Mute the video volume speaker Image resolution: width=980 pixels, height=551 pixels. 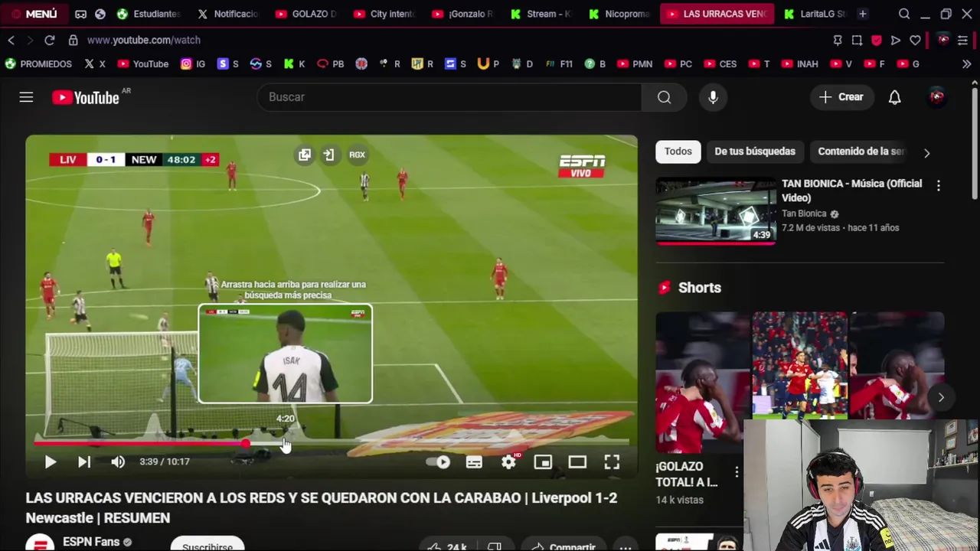click(118, 461)
